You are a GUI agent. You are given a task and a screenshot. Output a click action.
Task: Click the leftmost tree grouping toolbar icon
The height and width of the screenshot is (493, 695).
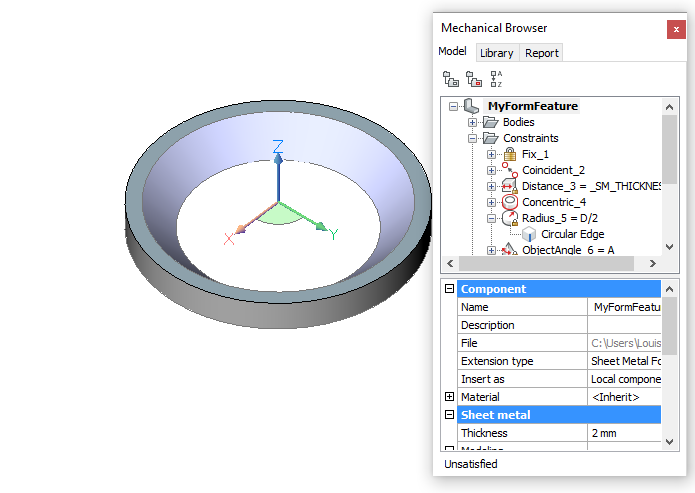coord(451,78)
